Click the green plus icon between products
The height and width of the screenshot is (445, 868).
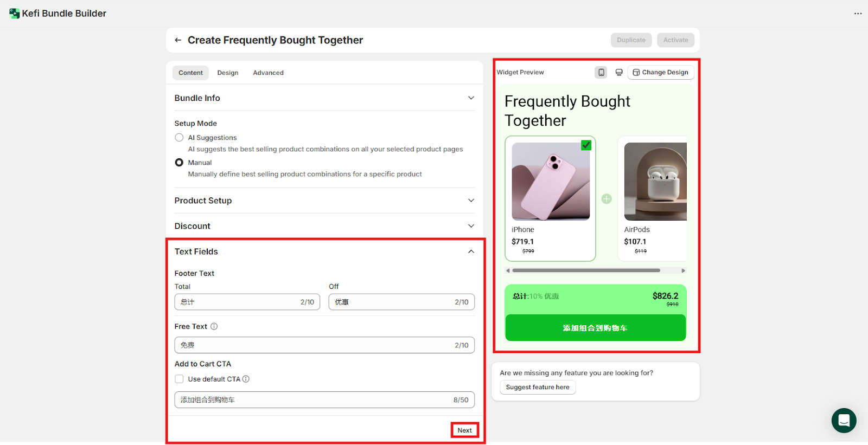pos(607,199)
